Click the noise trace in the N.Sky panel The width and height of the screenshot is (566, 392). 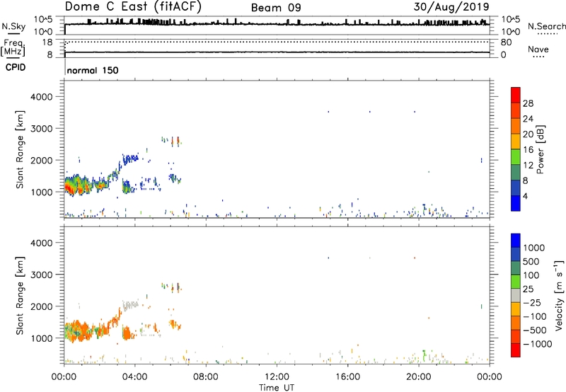[277, 24]
